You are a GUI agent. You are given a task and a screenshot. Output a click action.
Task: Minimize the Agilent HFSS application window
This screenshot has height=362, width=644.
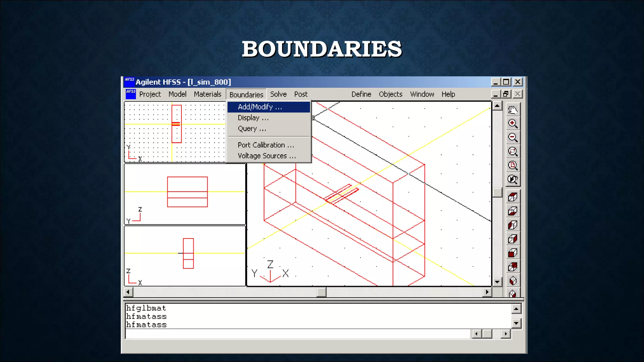(496, 82)
